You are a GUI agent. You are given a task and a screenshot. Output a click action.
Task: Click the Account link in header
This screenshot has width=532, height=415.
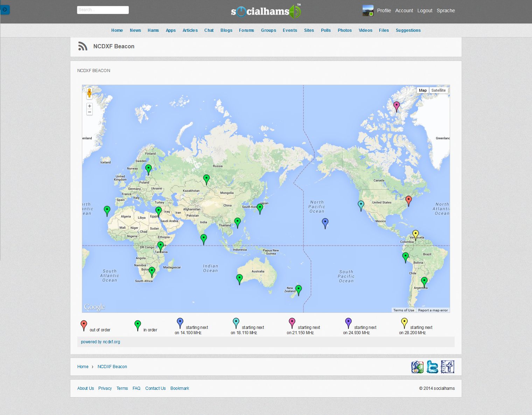pos(404,10)
